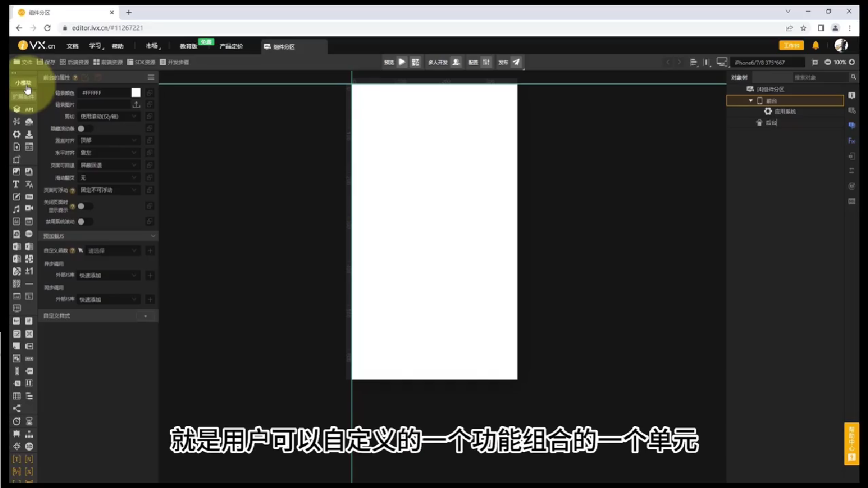Select the music note audio component

pyautogui.click(x=17, y=209)
